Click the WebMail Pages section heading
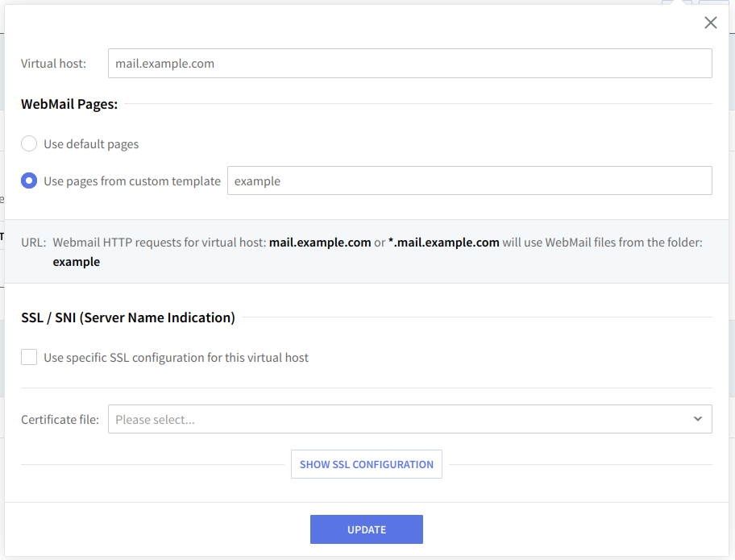 click(69, 104)
